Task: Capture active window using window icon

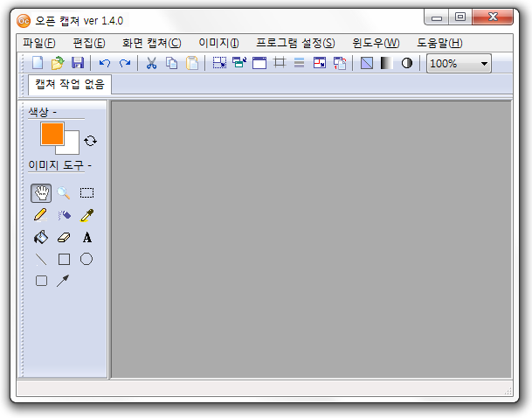Action: coord(259,63)
